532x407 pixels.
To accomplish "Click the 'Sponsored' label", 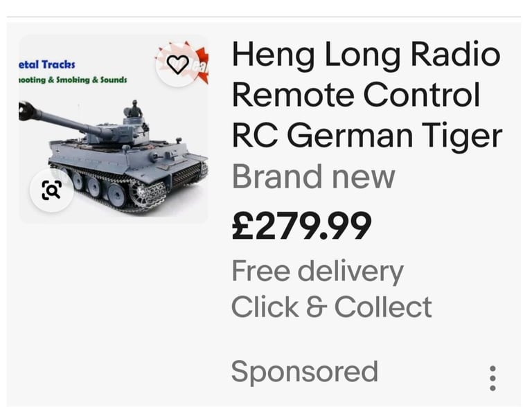I will coord(304,373).
